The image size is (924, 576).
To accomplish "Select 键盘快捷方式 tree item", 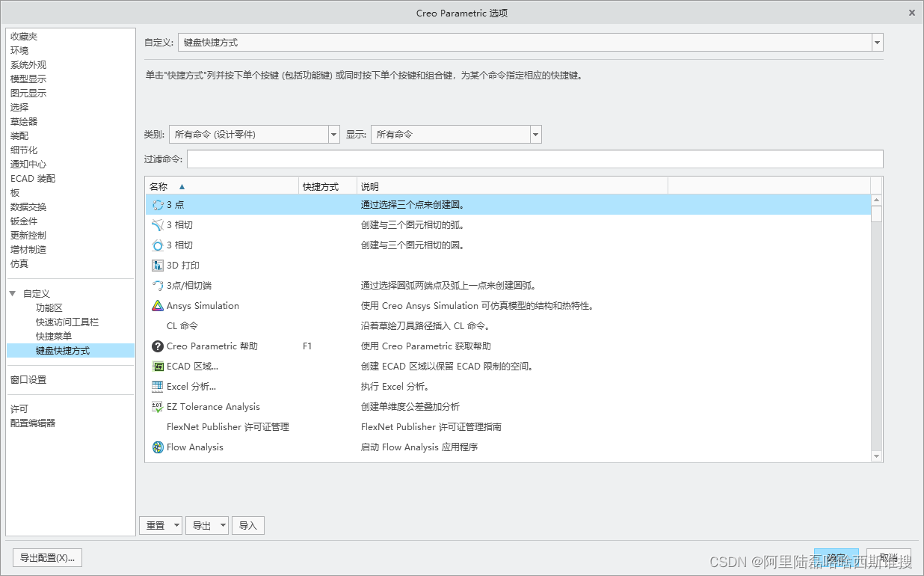I will [x=70, y=350].
